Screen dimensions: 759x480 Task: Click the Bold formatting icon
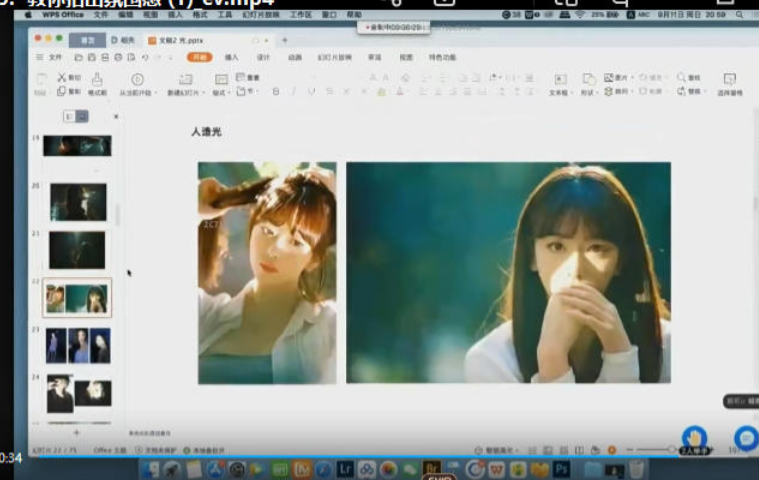276,91
